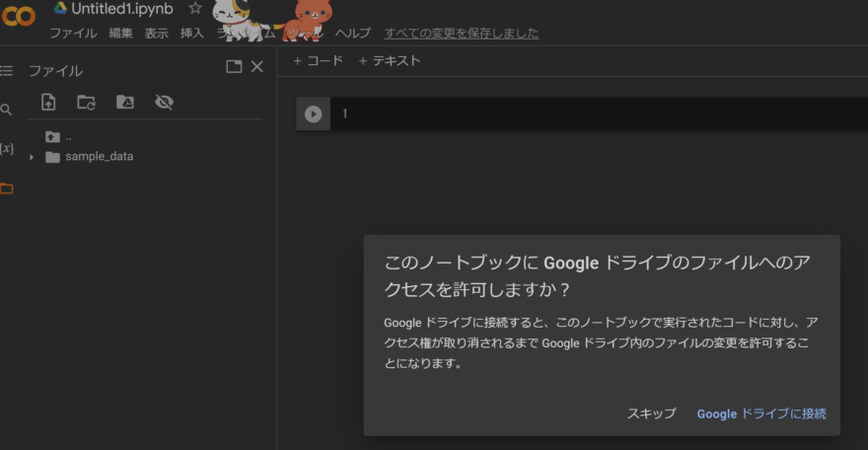Click Google ドライブに接続 button
The image size is (868, 450).
pyautogui.click(x=761, y=413)
